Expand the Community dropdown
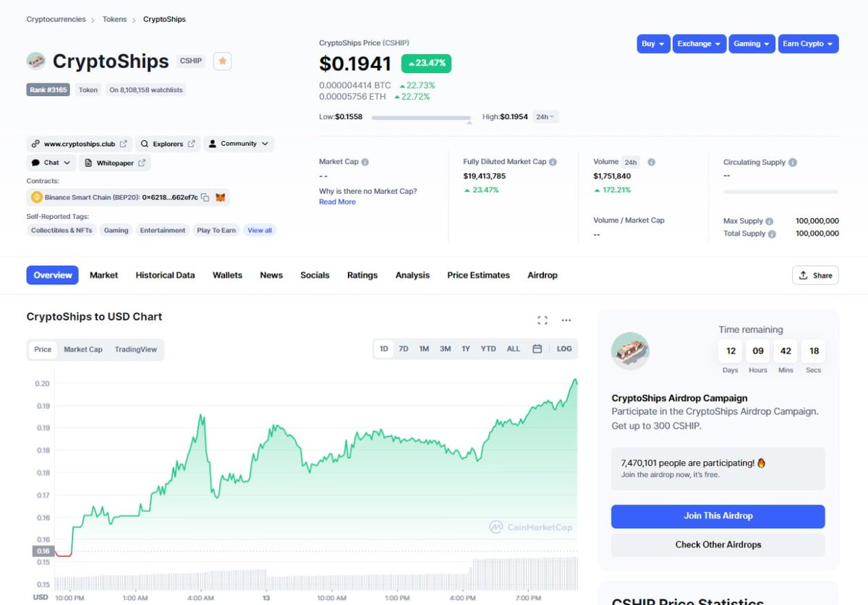868x605 pixels. click(239, 144)
